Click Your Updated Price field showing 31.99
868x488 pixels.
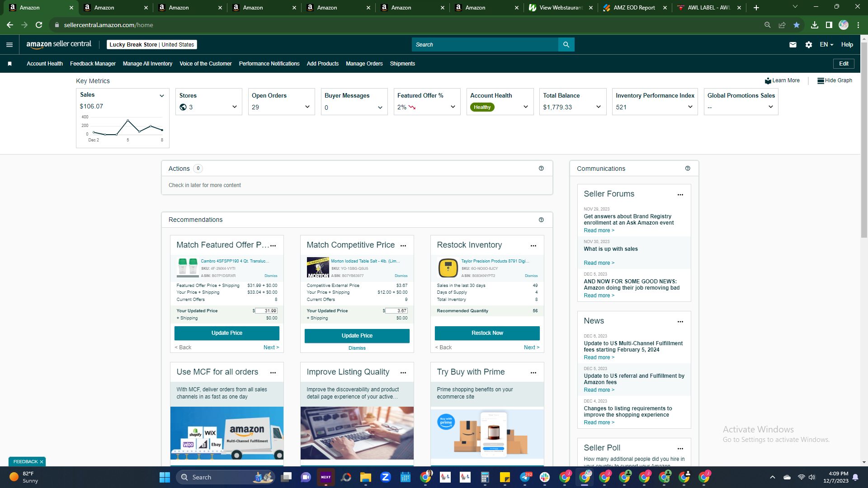tap(266, 311)
